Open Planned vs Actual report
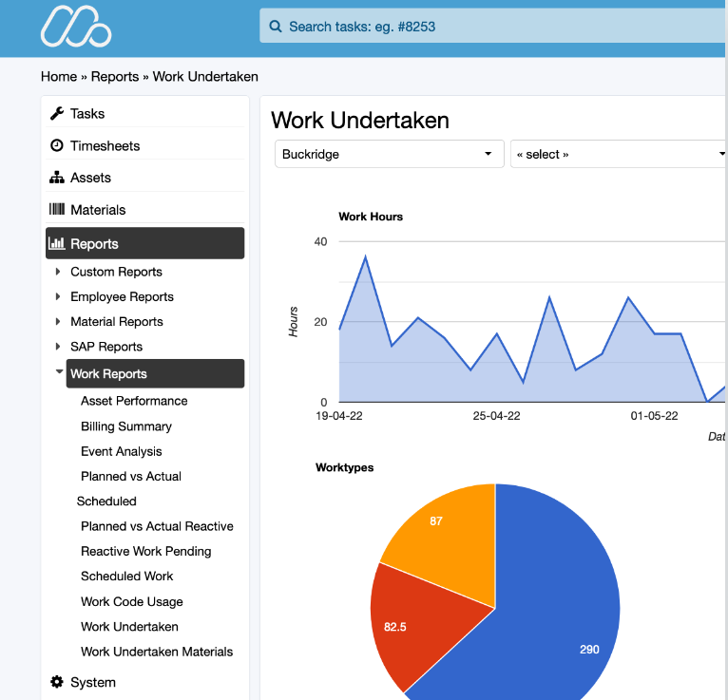This screenshot has height=700, width=728. (x=131, y=477)
